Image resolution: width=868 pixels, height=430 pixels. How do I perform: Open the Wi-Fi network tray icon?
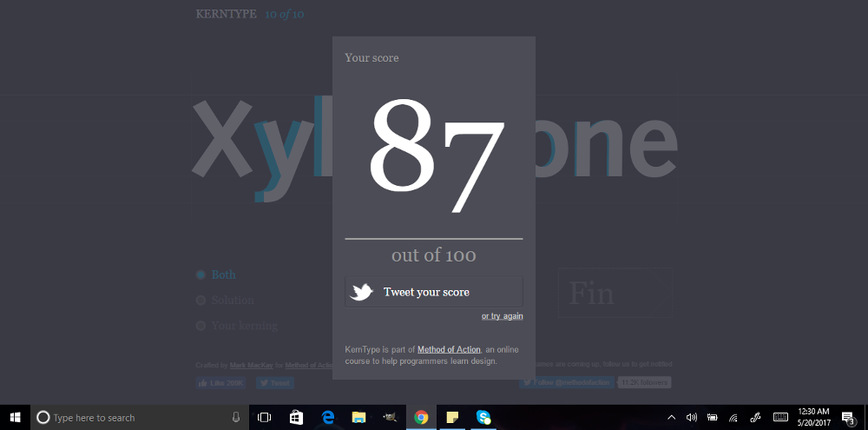(733, 418)
